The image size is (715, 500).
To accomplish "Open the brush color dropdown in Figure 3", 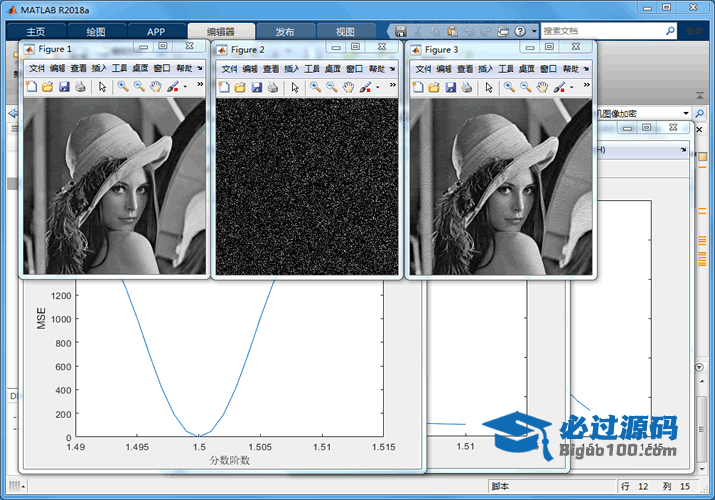I will tap(571, 87).
